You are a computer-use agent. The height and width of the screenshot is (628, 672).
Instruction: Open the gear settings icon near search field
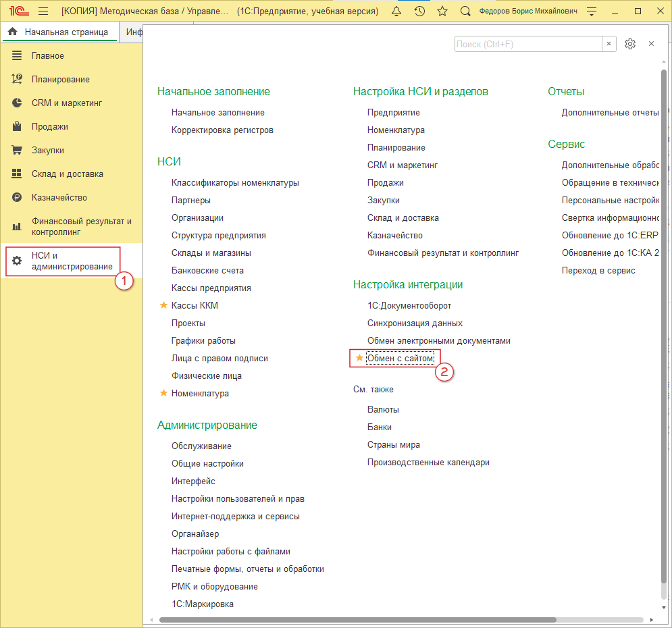(630, 44)
